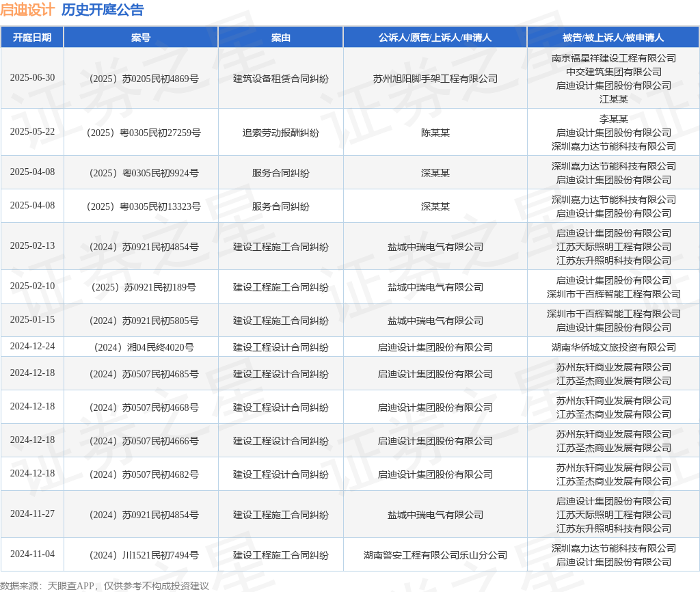Click date 2025-02-10
The height and width of the screenshot is (592, 700).
point(32,286)
